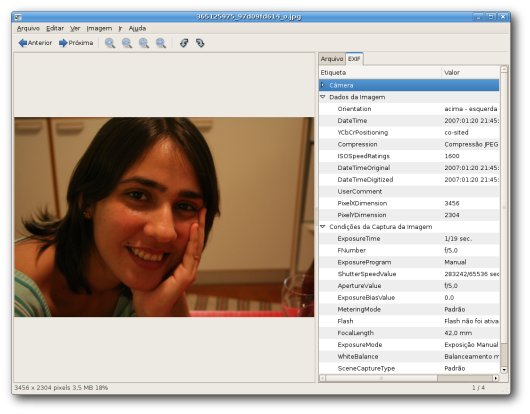The width and height of the screenshot is (530, 414).
Task: Open the Editar menu
Action: pos(55,28)
